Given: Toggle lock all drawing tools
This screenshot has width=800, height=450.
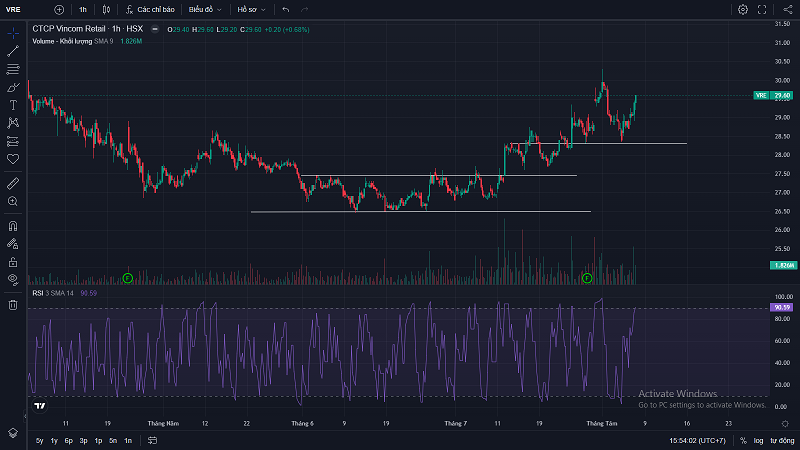Looking at the screenshot, I should pyautogui.click(x=13, y=261).
